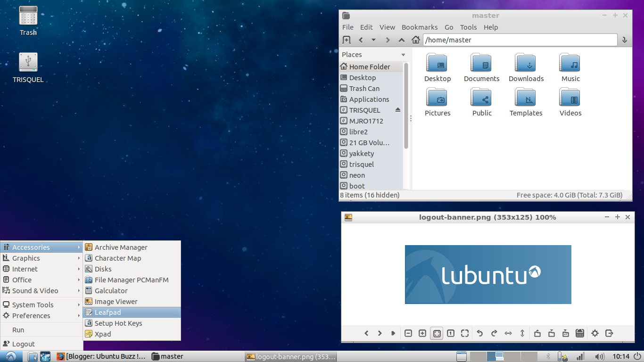The image size is (644, 362).
Task: Toggle 1:1 original size view
Action: click(x=451, y=333)
